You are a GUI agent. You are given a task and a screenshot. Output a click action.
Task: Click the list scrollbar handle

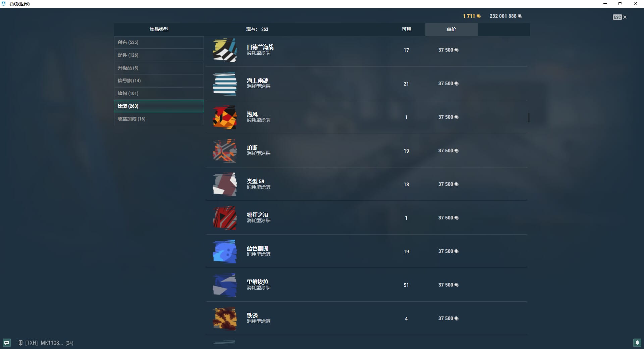point(529,117)
